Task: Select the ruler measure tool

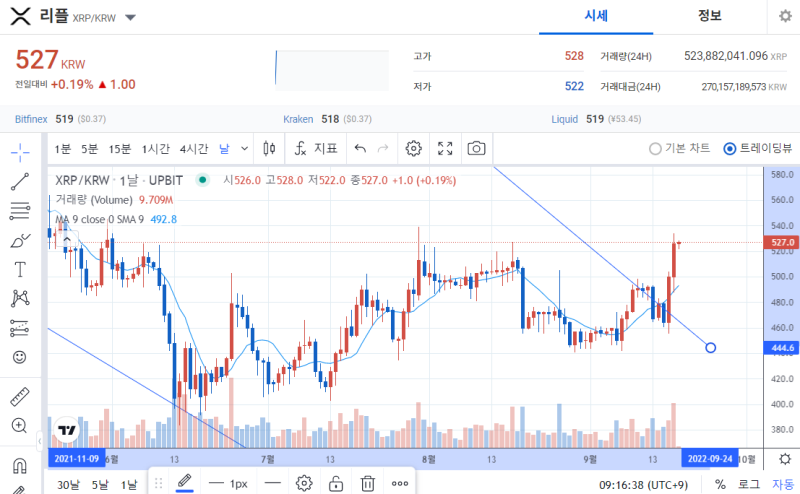Action: point(20,397)
